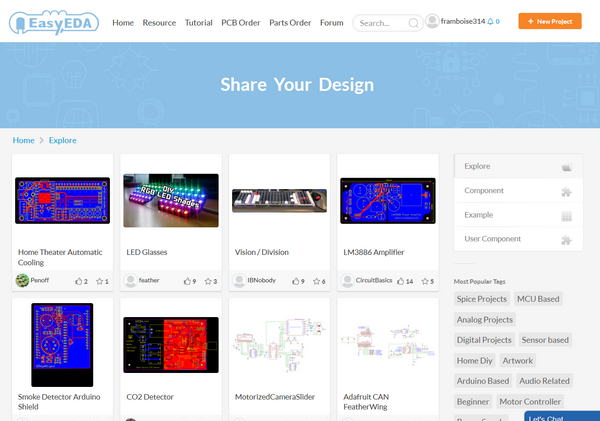Open the Tutorial menu item
The image size is (600, 421).
point(199,23)
